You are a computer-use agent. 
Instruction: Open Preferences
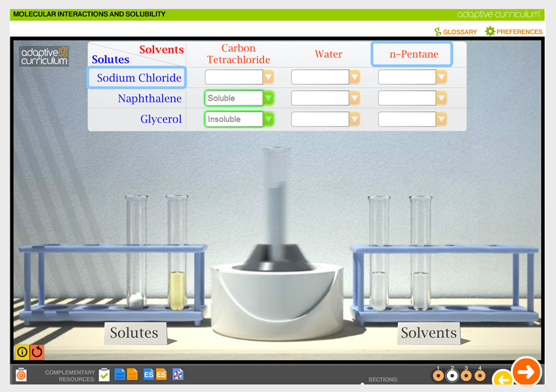pos(514,31)
